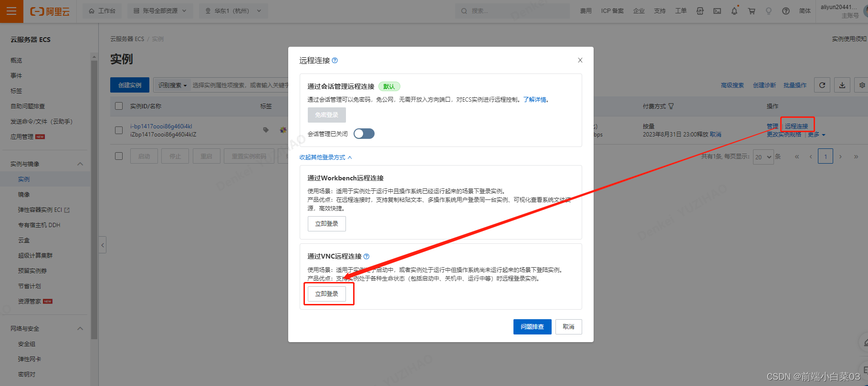Open the page size dropdown showing 20
Image resolution: width=868 pixels, height=386 pixels.
[x=763, y=157]
